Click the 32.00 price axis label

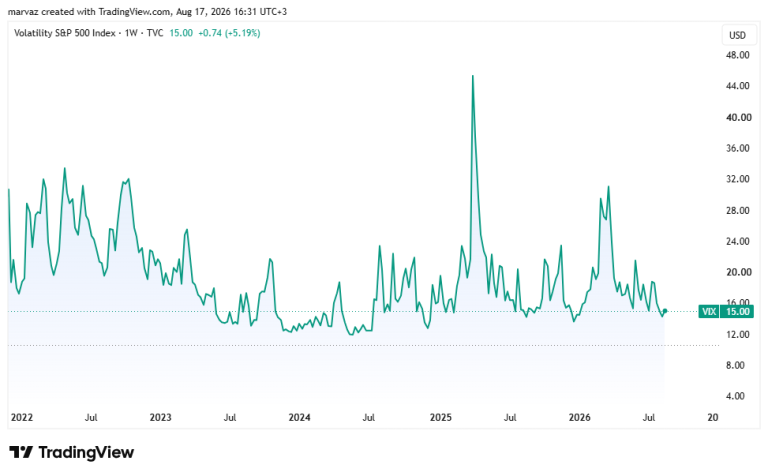click(x=738, y=179)
